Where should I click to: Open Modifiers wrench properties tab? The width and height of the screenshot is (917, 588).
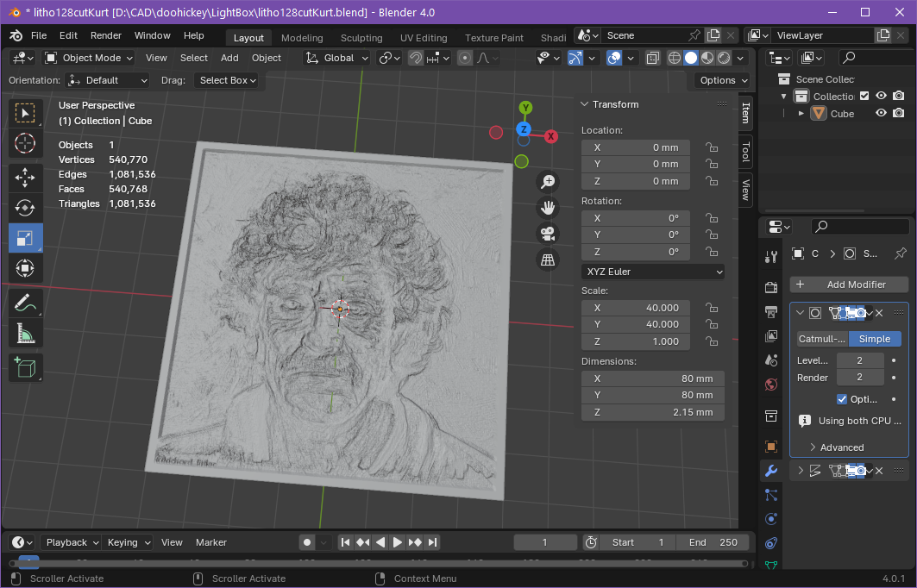pyautogui.click(x=771, y=471)
